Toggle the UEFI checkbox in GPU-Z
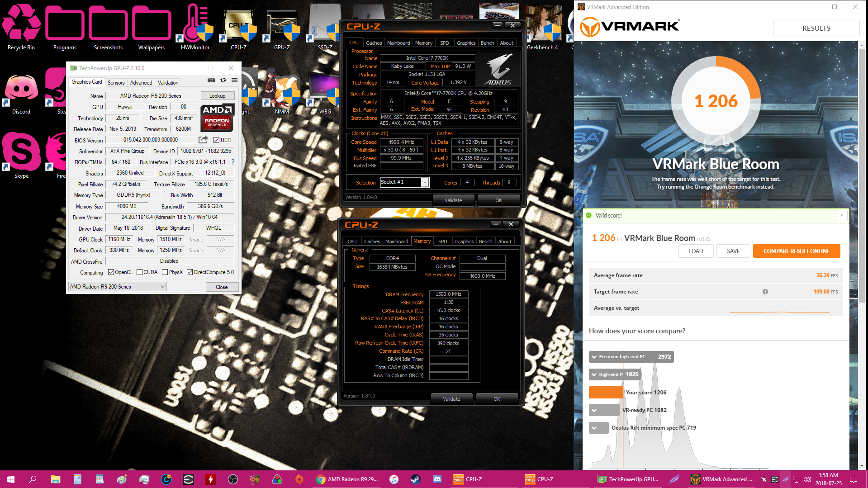 point(216,140)
